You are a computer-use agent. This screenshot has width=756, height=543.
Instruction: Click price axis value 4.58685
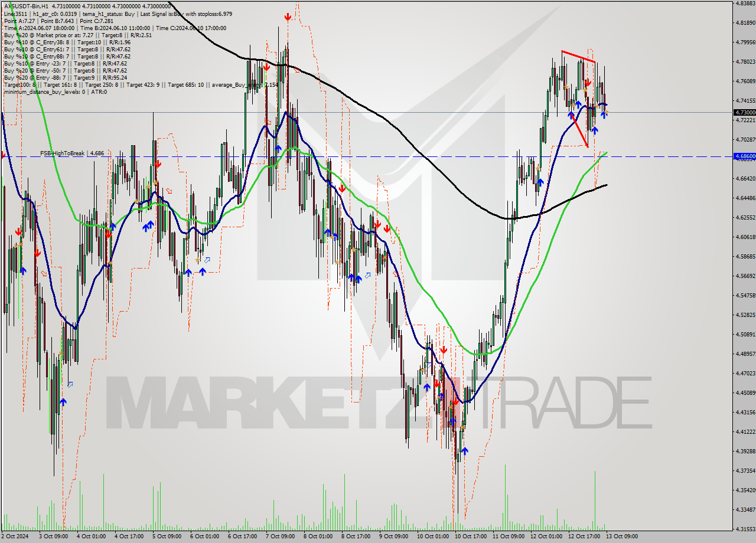745,256
